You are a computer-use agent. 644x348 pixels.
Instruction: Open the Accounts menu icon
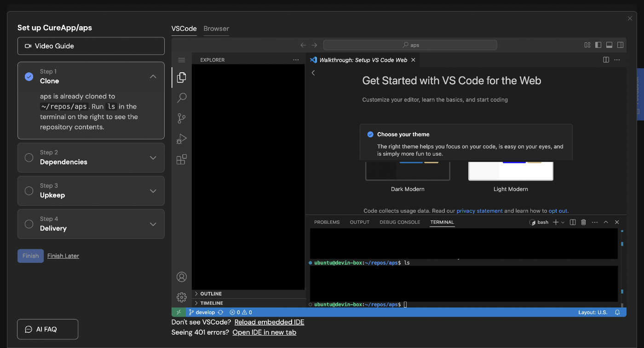coord(181,277)
